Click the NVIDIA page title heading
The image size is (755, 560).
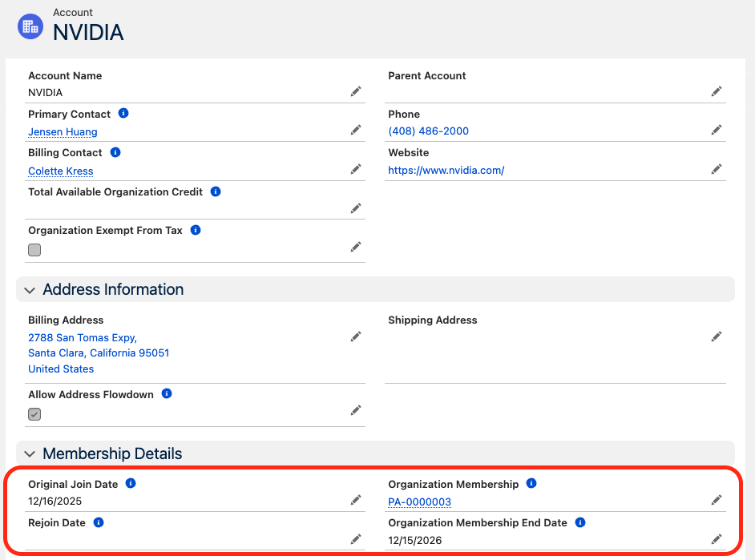[88, 33]
